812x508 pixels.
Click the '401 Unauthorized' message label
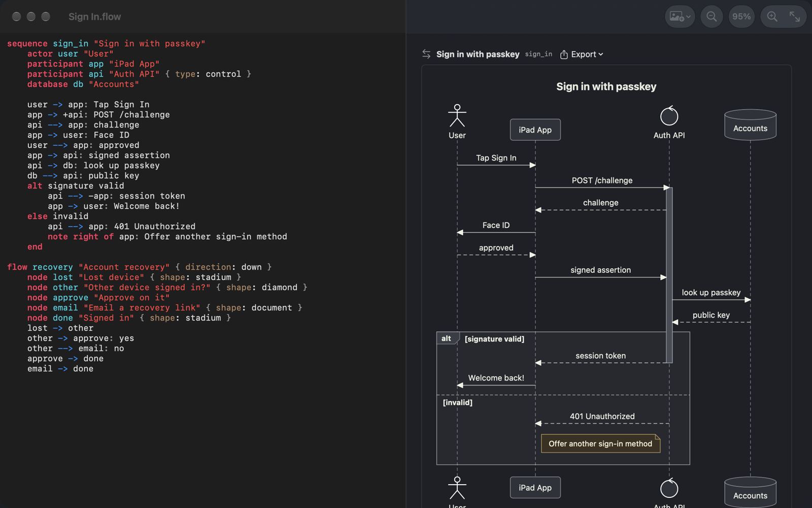tap(602, 416)
